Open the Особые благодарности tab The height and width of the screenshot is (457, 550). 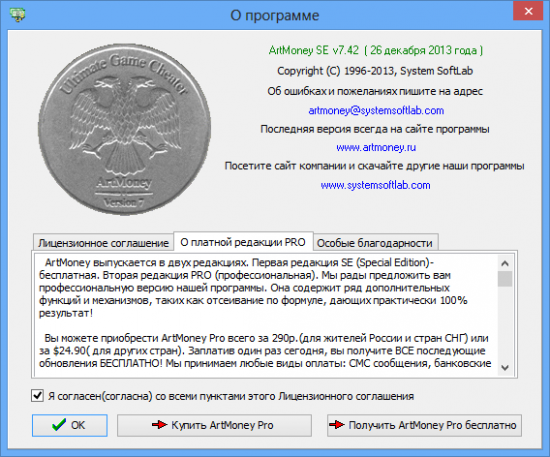point(375,243)
